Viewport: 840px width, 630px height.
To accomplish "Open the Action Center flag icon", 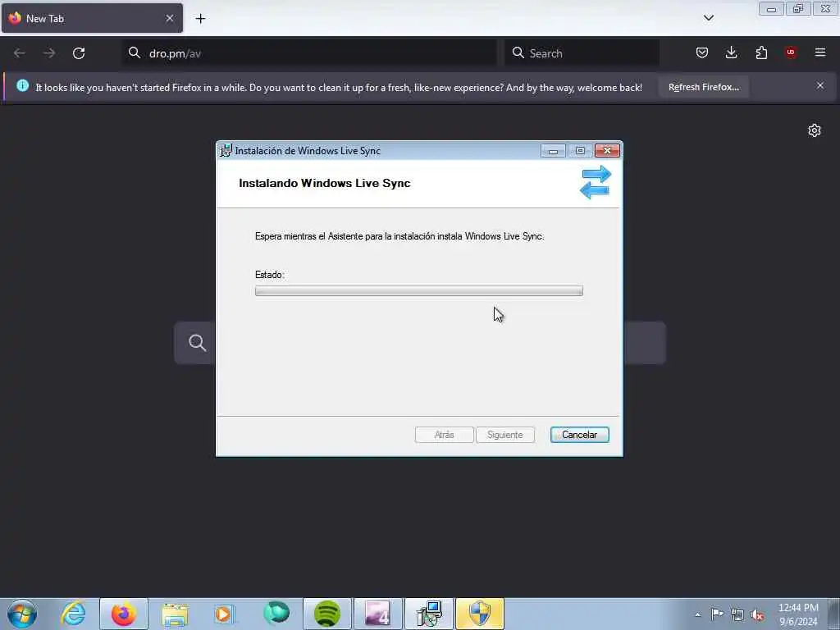I will [x=717, y=614].
